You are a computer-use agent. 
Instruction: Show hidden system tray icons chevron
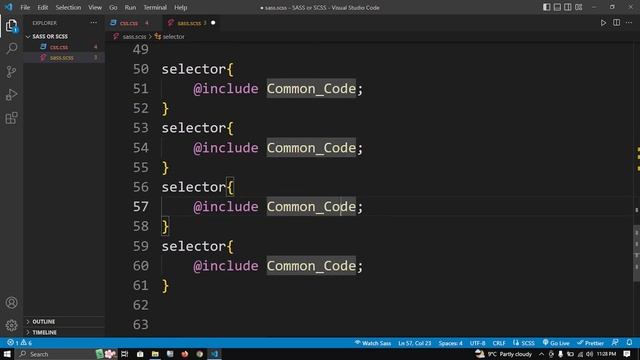tap(541, 354)
